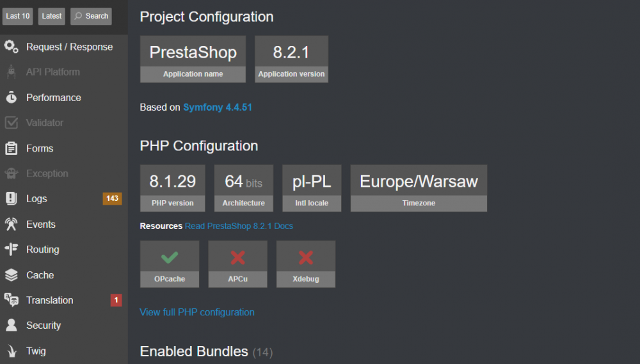The height and width of the screenshot is (364, 640).
Task: Open the Security panel
Action: 63,325
